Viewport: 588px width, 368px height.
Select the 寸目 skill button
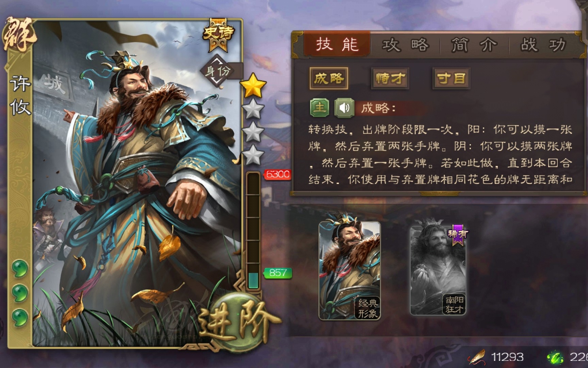(451, 79)
